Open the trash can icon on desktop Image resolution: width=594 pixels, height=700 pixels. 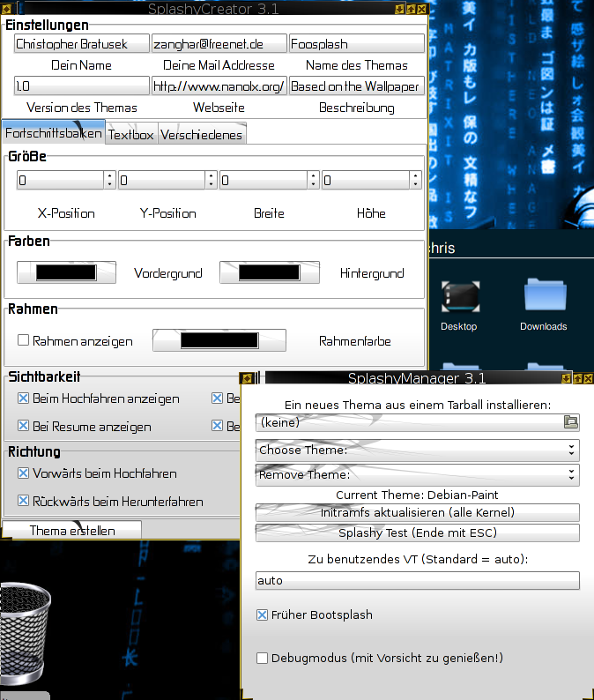point(25,633)
